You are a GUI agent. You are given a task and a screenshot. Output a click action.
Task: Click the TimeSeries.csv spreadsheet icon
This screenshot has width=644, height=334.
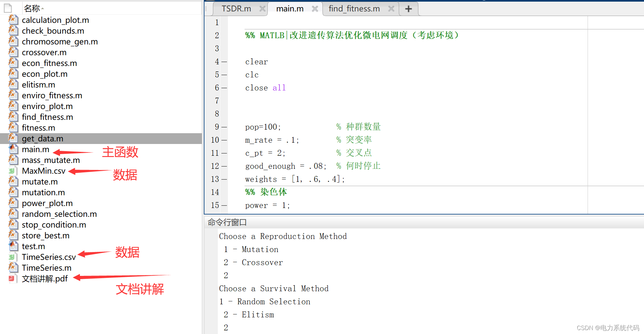[13, 257]
